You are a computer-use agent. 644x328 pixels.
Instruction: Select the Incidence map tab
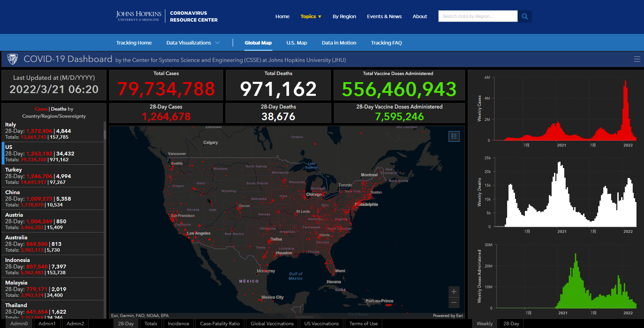click(x=178, y=324)
